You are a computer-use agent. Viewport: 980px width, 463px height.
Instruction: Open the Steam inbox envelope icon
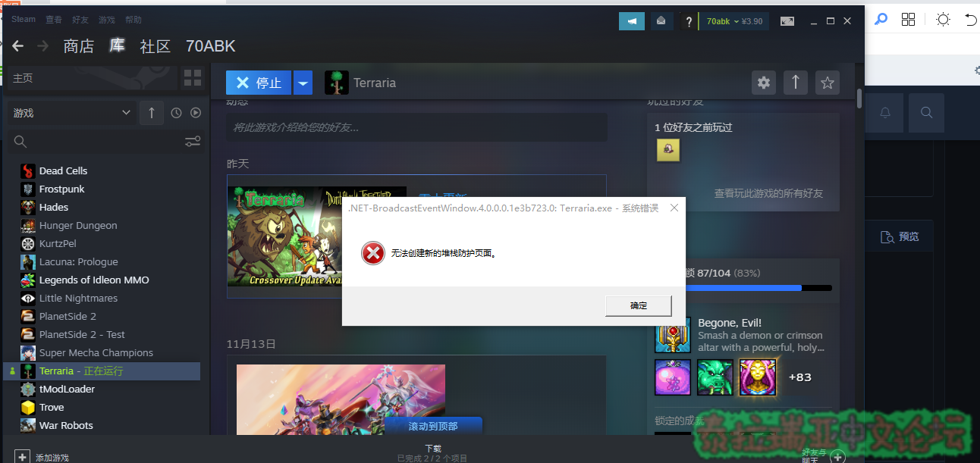click(661, 21)
